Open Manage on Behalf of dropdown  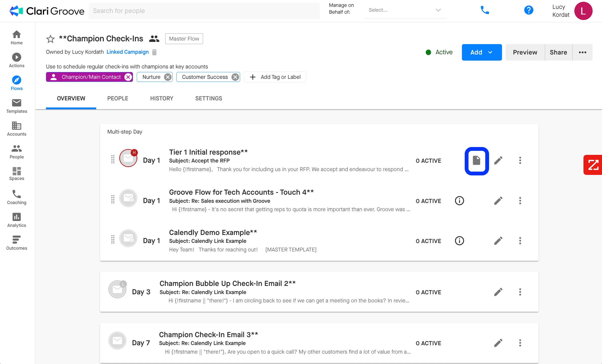coord(405,10)
